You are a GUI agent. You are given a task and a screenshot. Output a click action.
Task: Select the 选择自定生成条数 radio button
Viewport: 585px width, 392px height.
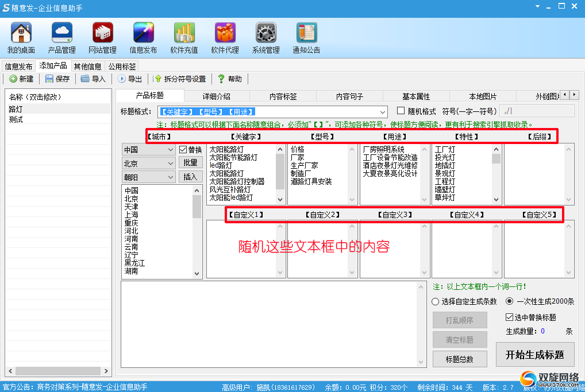pos(464,301)
